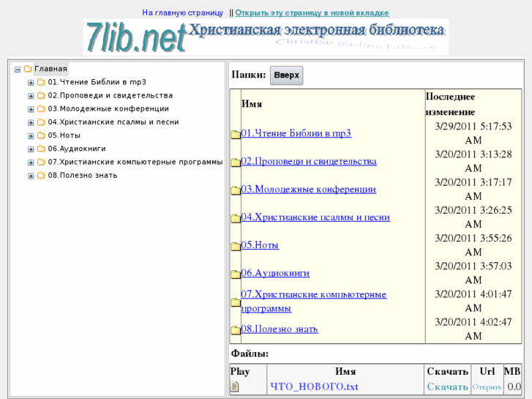Open the 03.Молодежные конференции folder link
The height and width of the screenshot is (399, 532).
tap(308, 189)
